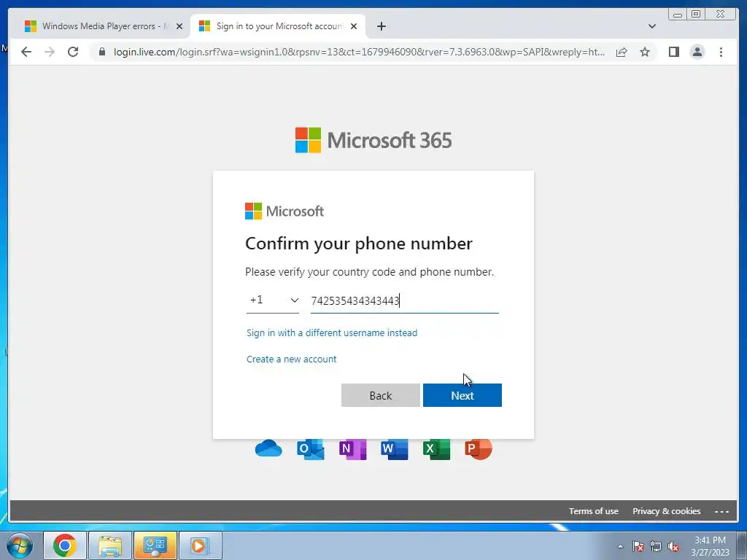The image size is (747, 560).
Task: Open Windows Media Player from the taskbar
Action: (x=200, y=545)
